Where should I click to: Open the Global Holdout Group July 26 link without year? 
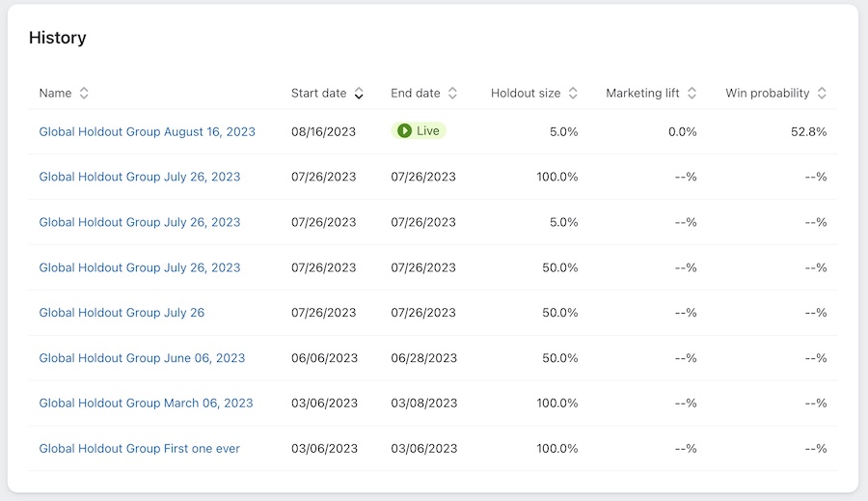tap(122, 313)
